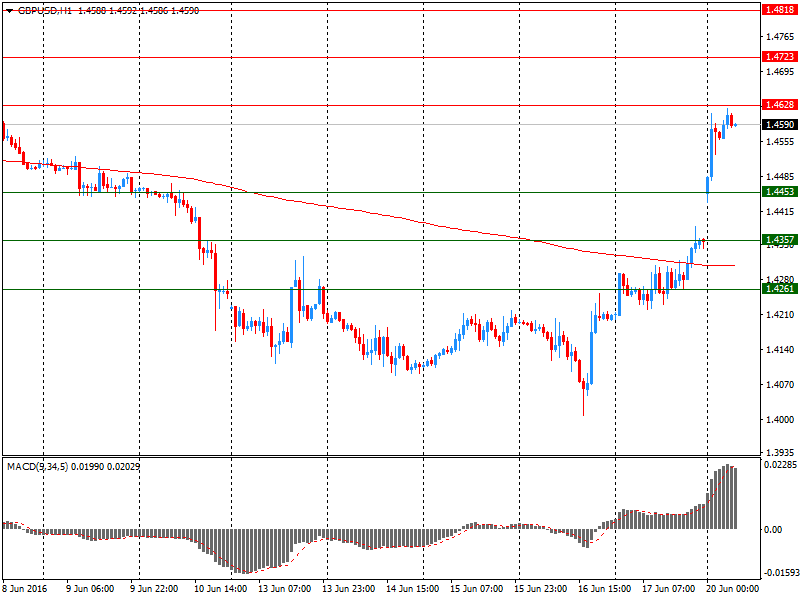This screenshot has width=800, height=600.
Task: Click the 1.4555 price axis value
Action: (780, 142)
